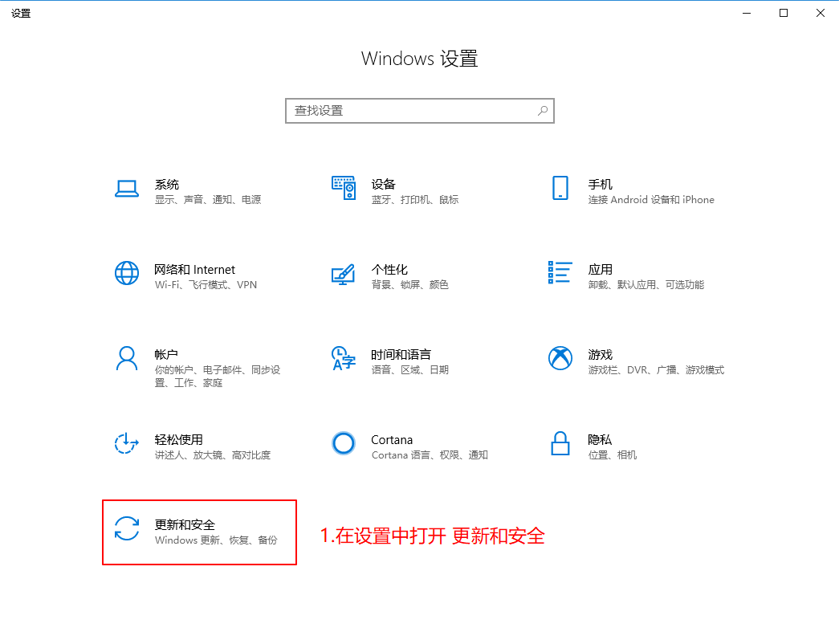Click the paintbrush icon for 个性化
Screen dimensions: 839x644
coord(344,274)
